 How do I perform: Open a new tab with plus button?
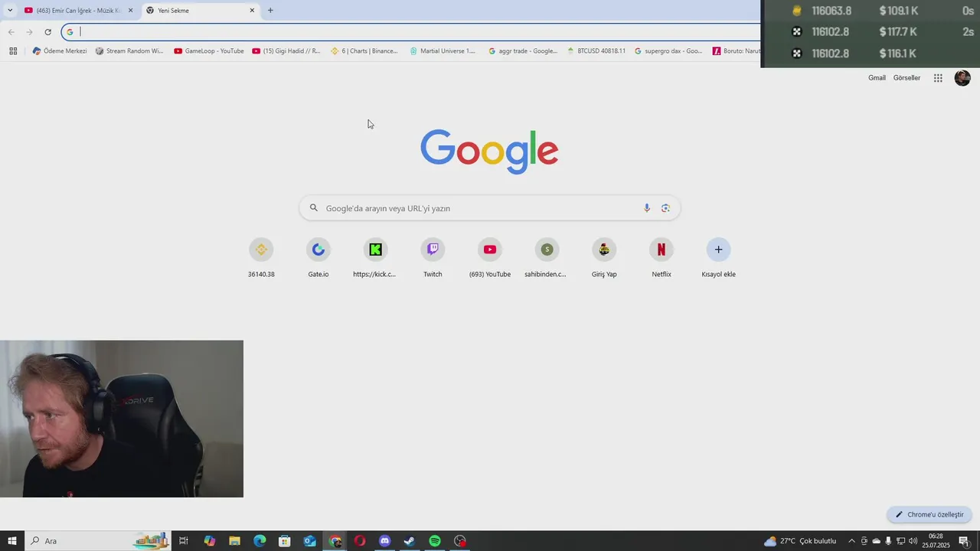(270, 11)
